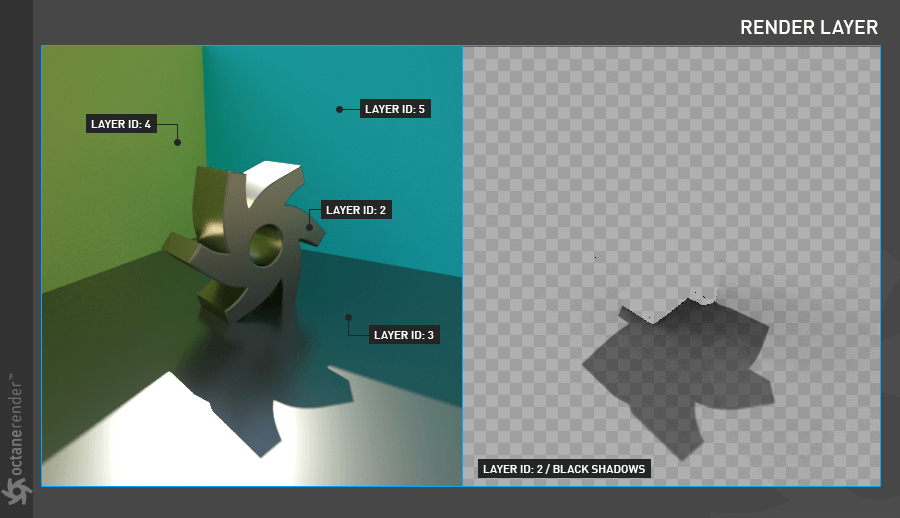This screenshot has height=518, width=900.
Task: Click the 'RENDER LAYER' title
Action: pyautogui.click(x=809, y=28)
